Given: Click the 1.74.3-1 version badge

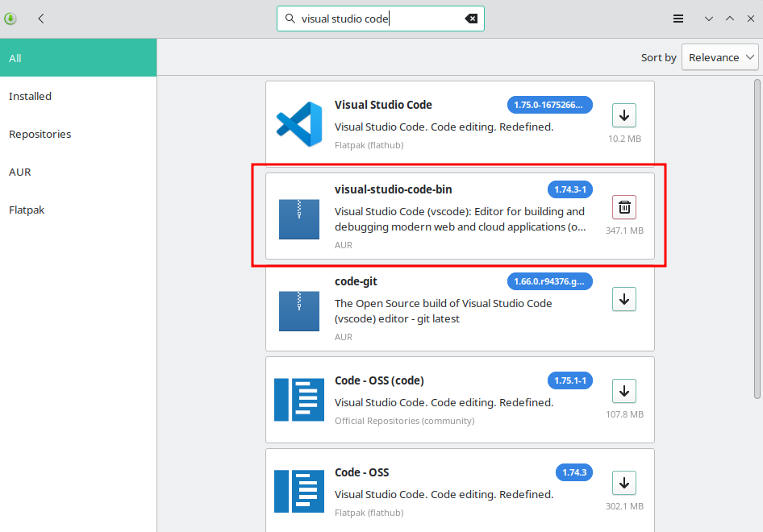Looking at the screenshot, I should [570, 189].
